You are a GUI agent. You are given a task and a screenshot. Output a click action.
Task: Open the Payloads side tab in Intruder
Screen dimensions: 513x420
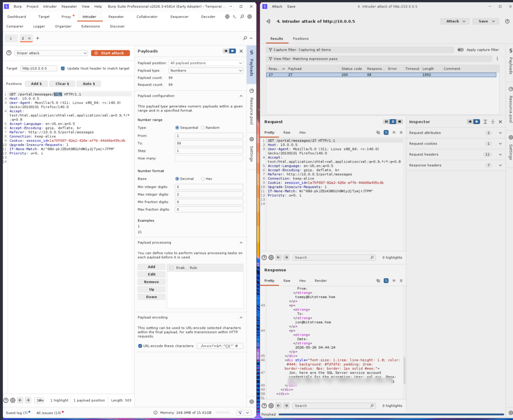251,64
